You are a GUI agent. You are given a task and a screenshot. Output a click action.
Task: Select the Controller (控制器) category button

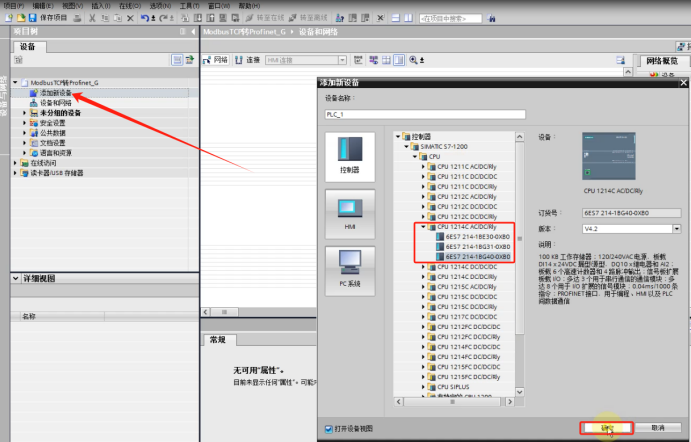point(350,157)
